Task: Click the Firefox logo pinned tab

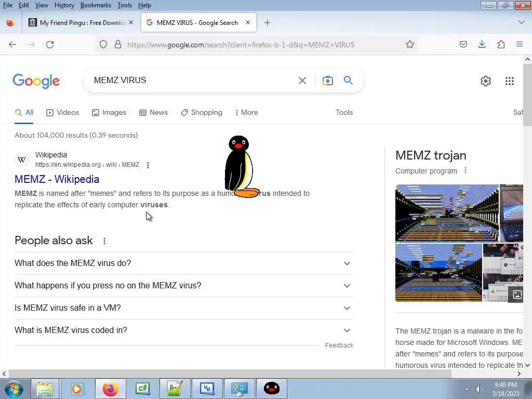Action: tap(10, 23)
